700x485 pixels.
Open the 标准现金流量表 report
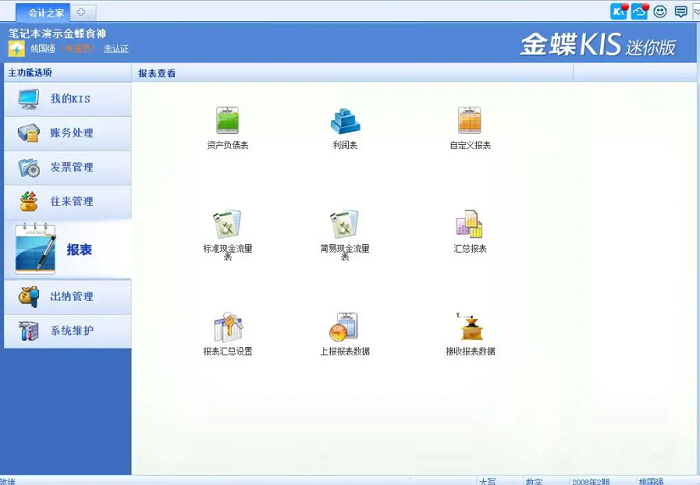tap(227, 235)
